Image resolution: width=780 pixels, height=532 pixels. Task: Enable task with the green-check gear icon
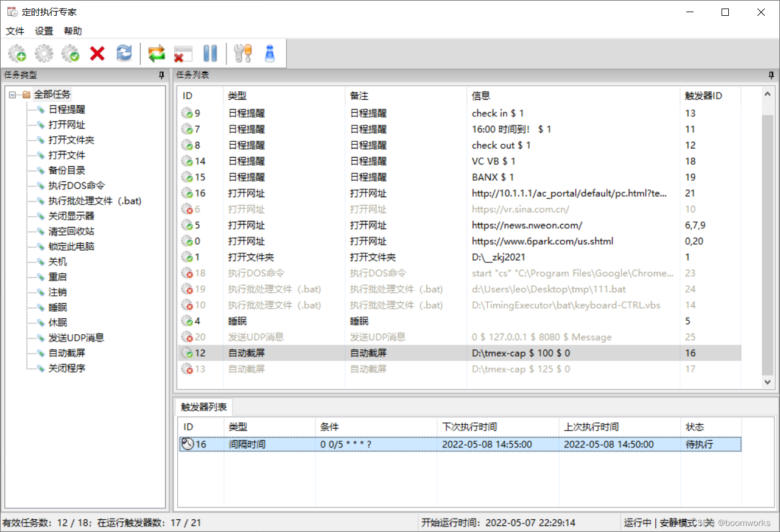pyautogui.click(x=71, y=53)
